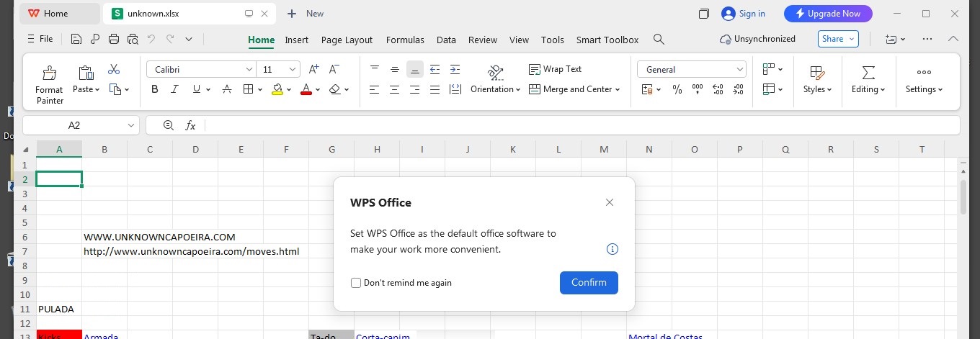
Task: Toggle bold formatting
Action: tap(155, 89)
